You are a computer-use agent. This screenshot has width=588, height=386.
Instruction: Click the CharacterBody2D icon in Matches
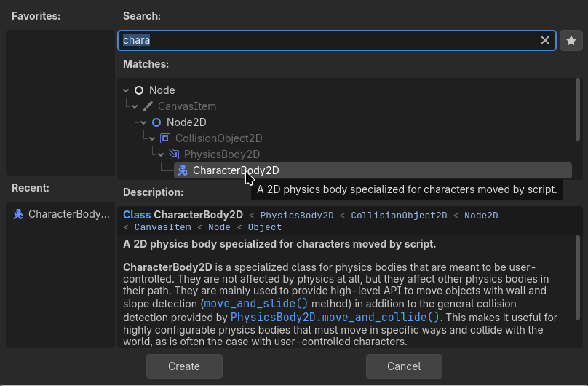tap(183, 170)
